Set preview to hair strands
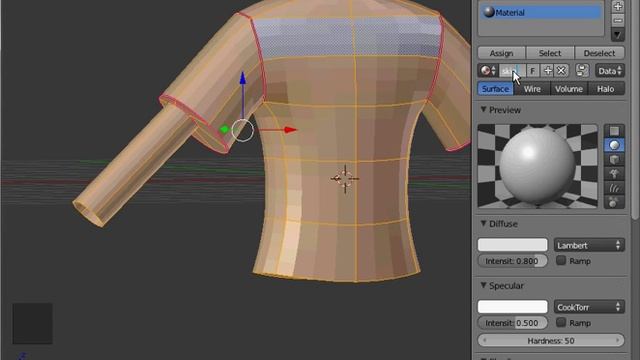 (614, 188)
